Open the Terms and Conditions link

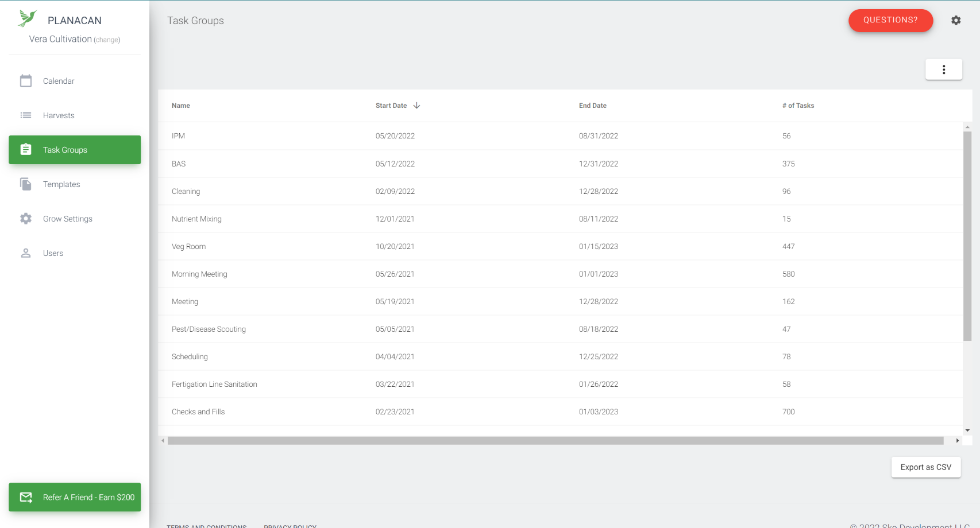tap(207, 525)
